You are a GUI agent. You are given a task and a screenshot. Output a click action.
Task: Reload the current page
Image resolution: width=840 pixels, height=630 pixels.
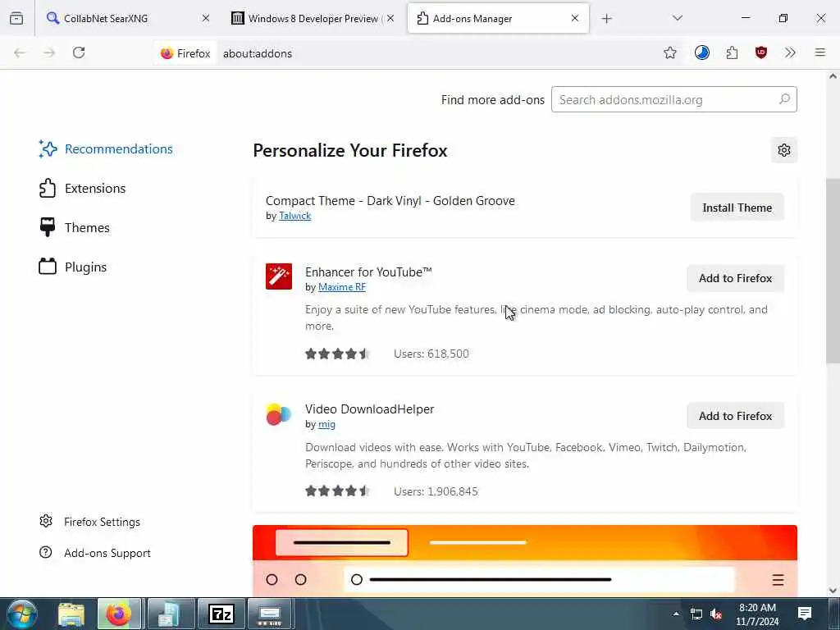[x=79, y=52]
